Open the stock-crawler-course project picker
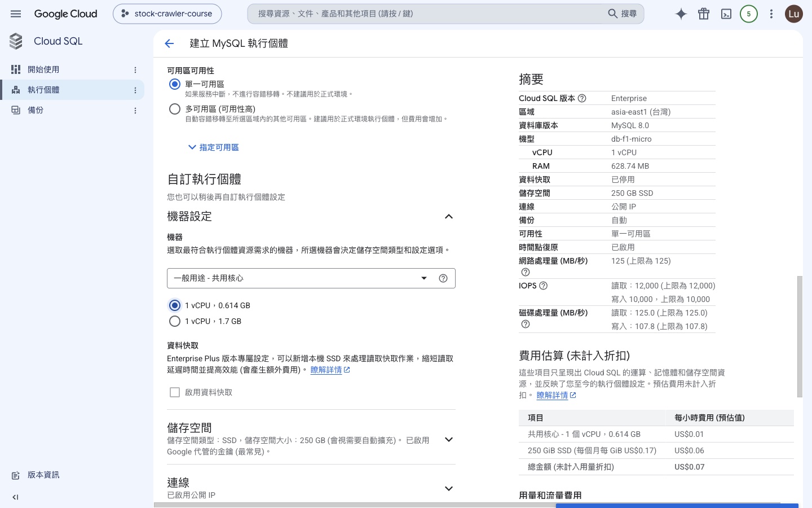The width and height of the screenshot is (812, 508). click(x=167, y=14)
